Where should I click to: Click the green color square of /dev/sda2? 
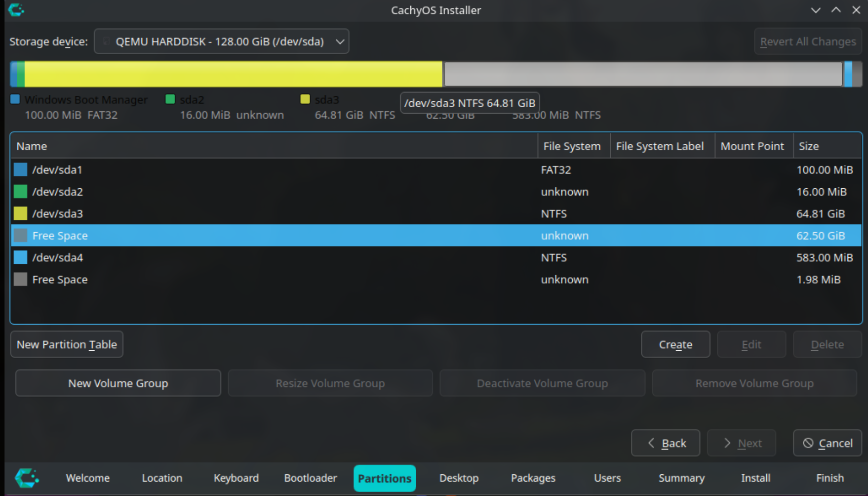[x=20, y=192]
